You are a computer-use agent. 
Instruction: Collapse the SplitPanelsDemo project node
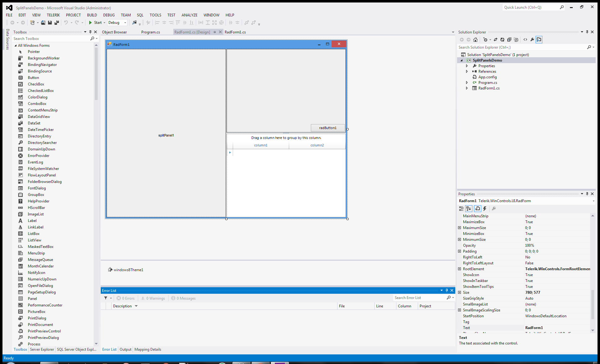coord(461,60)
